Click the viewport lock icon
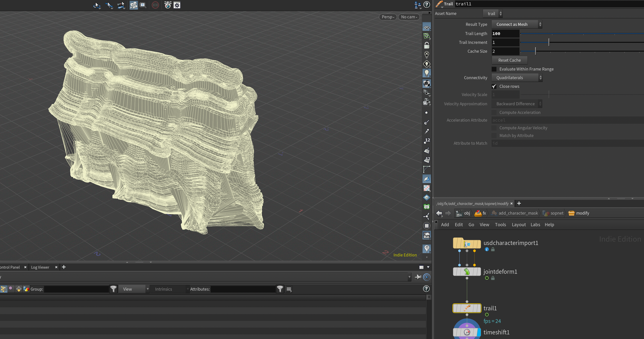The image size is (644, 339). [427, 45]
